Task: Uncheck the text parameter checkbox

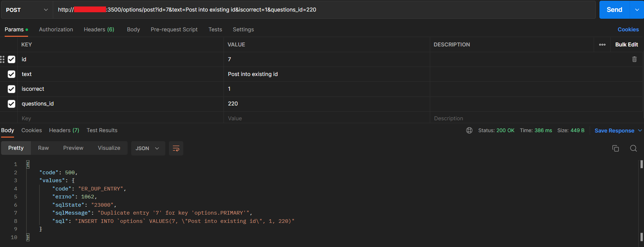Action: point(11,74)
